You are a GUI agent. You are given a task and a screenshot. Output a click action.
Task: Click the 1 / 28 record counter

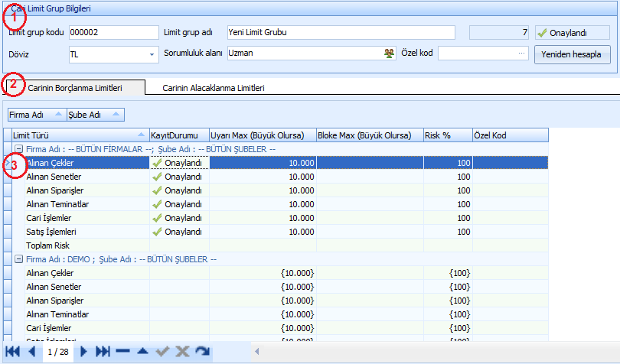click(x=58, y=351)
